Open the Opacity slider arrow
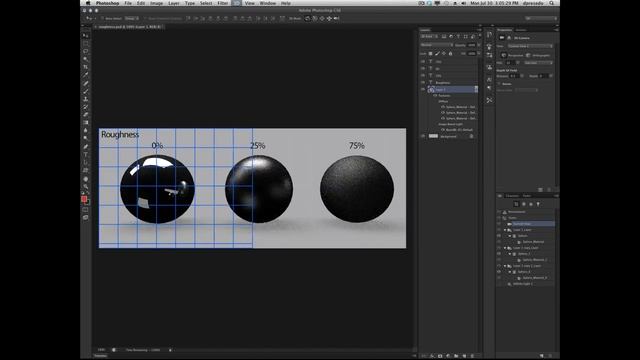The width and height of the screenshot is (640, 360). pyautogui.click(x=479, y=45)
